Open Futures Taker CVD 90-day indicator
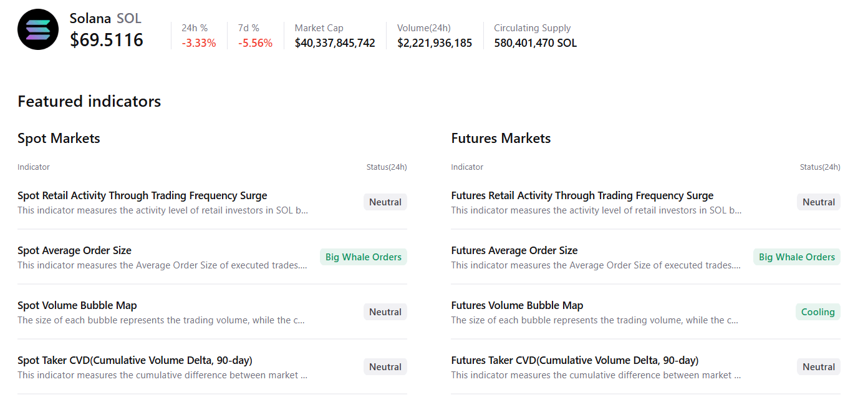Screen dimensions: 868x407 (575, 360)
